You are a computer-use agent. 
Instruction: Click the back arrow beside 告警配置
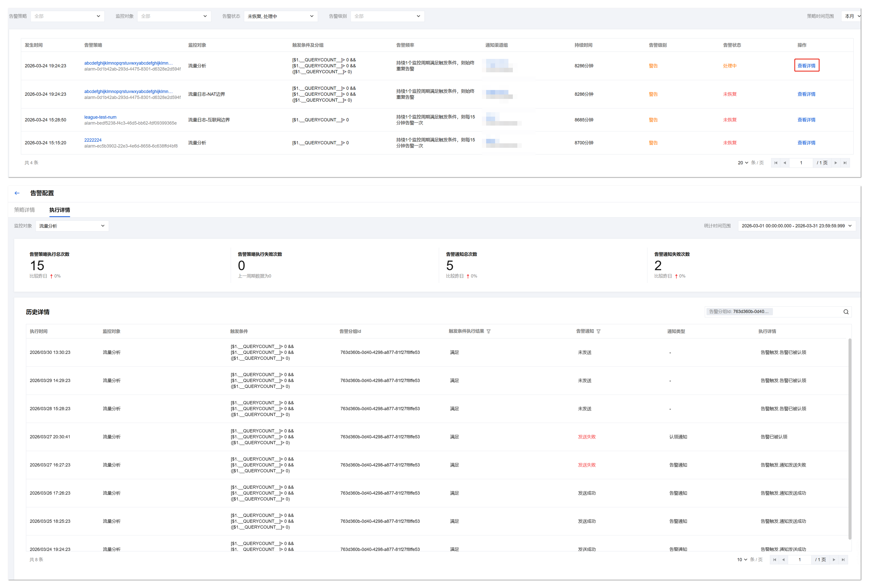[17, 193]
